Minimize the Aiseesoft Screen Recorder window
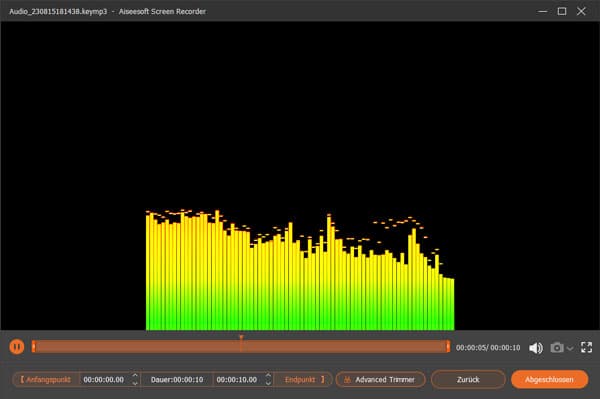The height and width of the screenshot is (399, 600). pyautogui.click(x=542, y=11)
